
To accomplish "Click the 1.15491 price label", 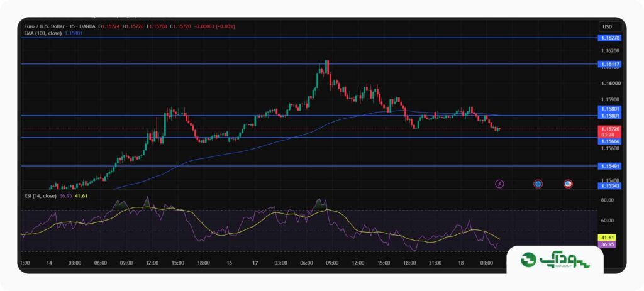I will click(609, 166).
